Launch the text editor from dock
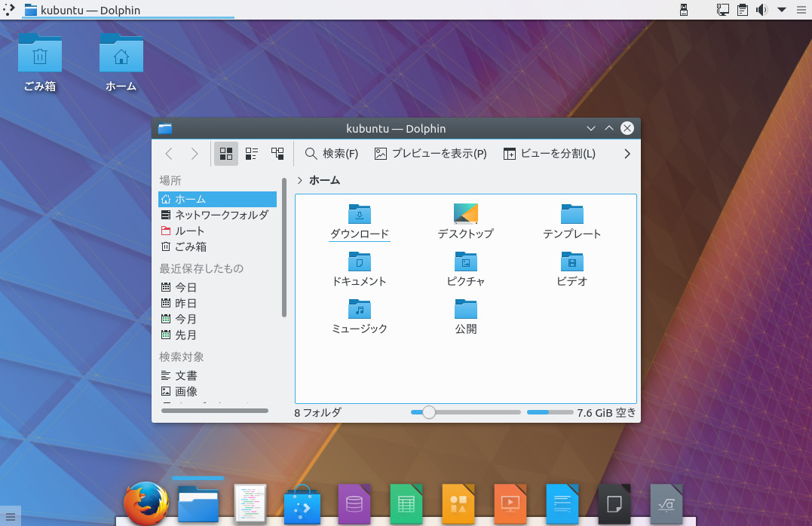 (250, 503)
